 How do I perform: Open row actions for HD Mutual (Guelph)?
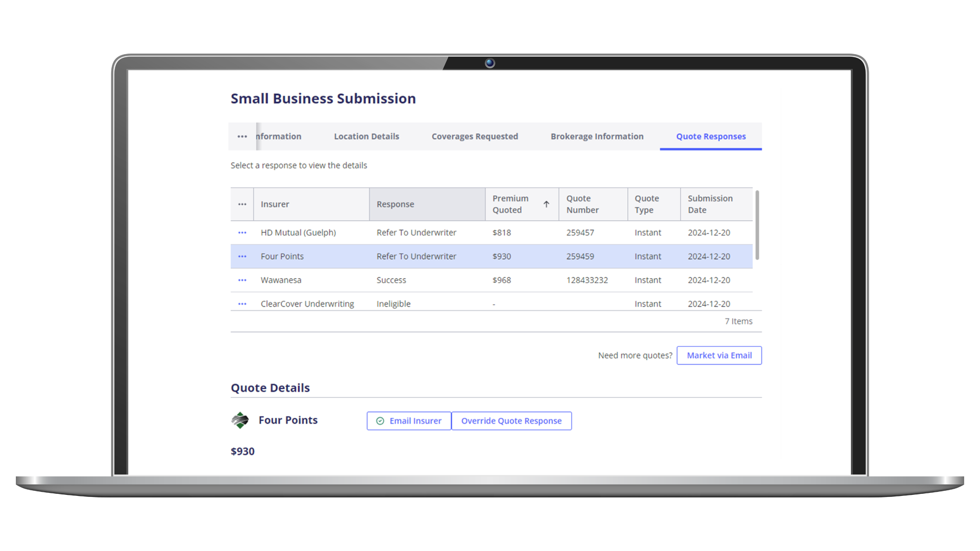[242, 233]
